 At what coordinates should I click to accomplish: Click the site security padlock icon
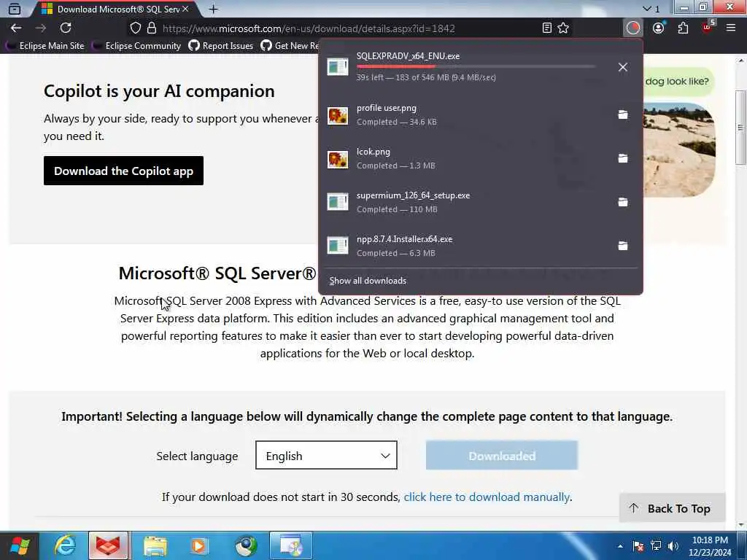[152, 28]
